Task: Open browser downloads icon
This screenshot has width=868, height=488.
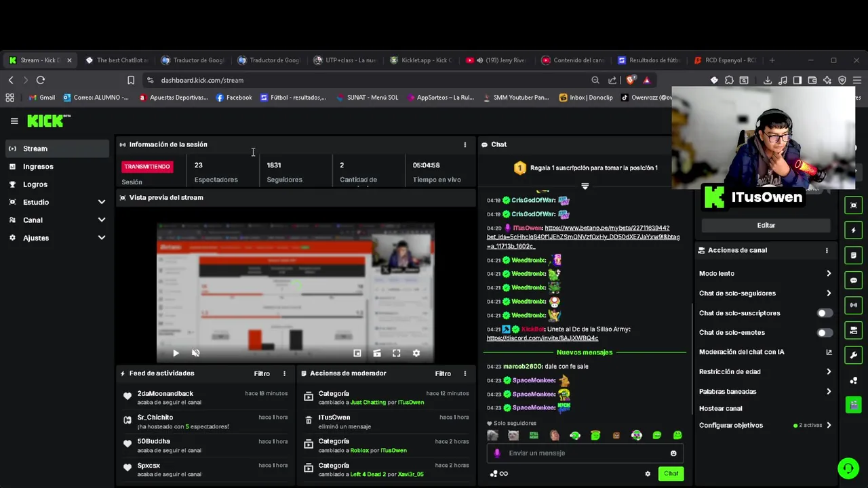Action: tap(768, 80)
